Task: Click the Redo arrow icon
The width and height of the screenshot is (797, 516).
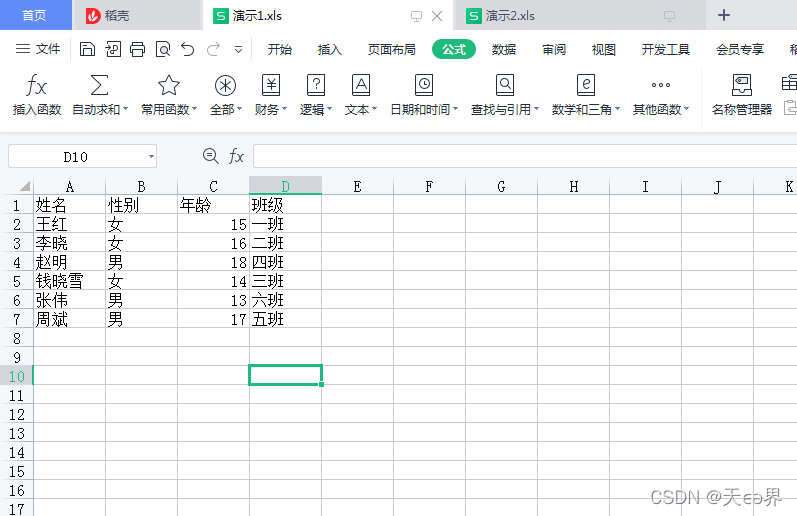Action: pyautogui.click(x=213, y=49)
